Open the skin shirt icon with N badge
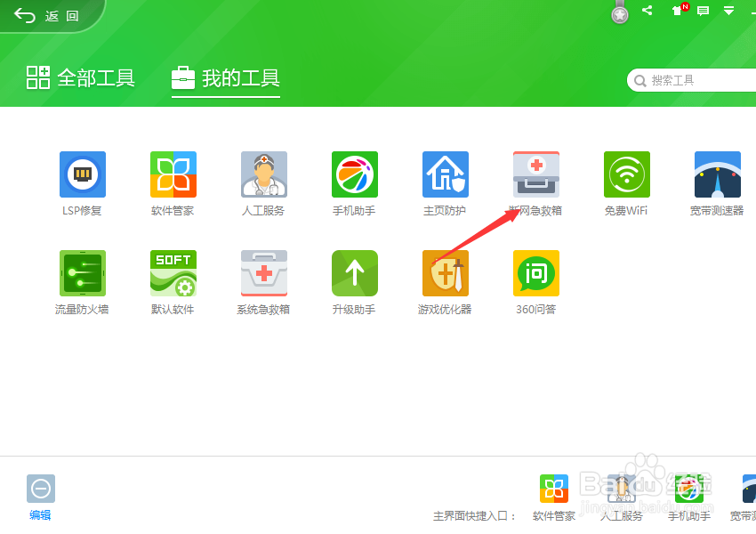The image size is (756, 534). 680,10
